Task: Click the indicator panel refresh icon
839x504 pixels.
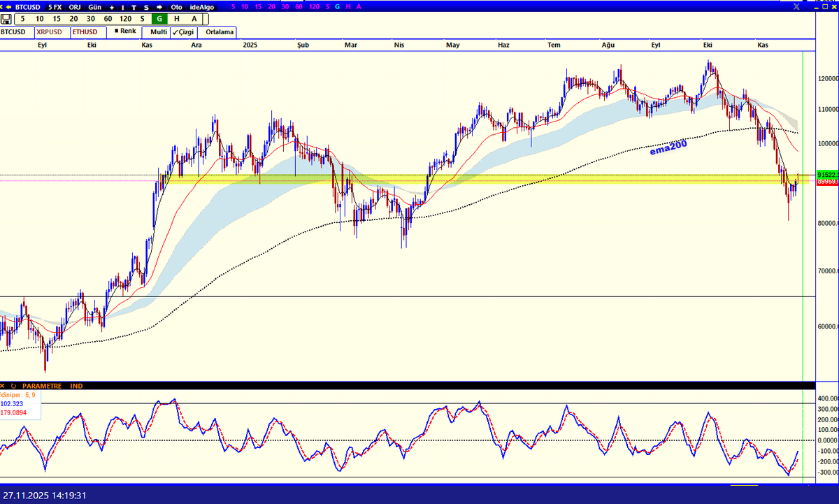Action: [13, 386]
